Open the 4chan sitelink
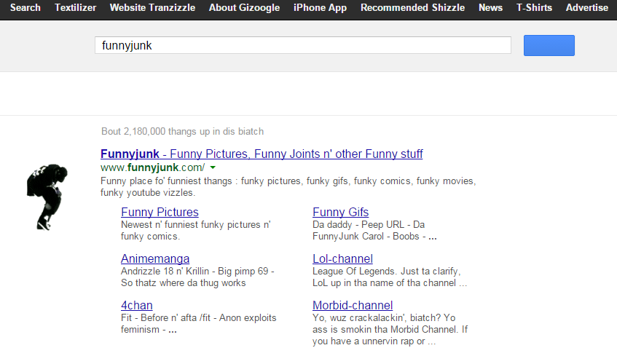Image resolution: width=617 pixels, height=364 pixels. 137,305
